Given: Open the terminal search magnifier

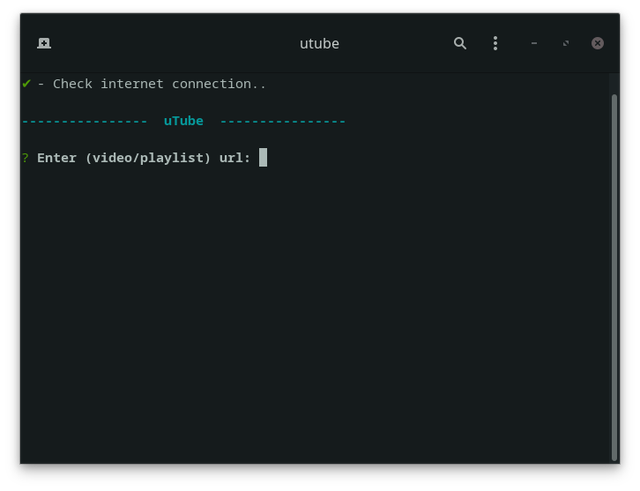Looking at the screenshot, I should (x=460, y=43).
